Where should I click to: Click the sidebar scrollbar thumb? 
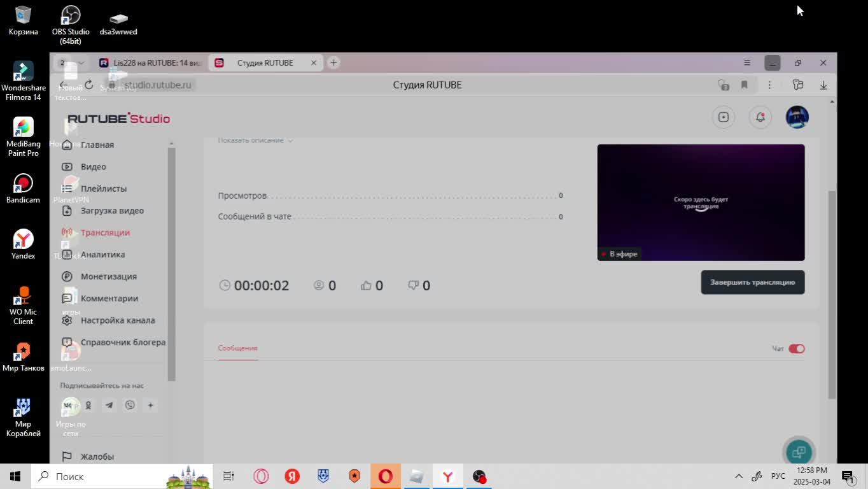click(171, 263)
